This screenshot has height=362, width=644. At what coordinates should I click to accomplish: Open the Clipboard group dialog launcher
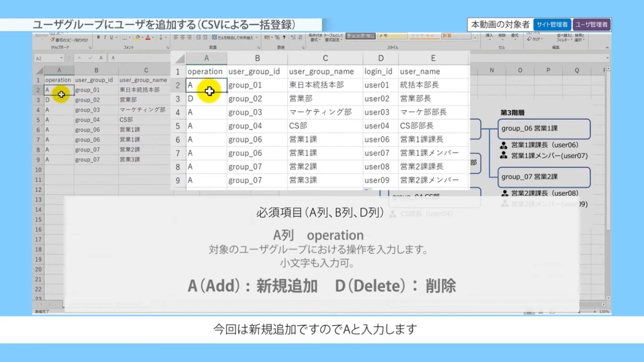tap(90, 48)
